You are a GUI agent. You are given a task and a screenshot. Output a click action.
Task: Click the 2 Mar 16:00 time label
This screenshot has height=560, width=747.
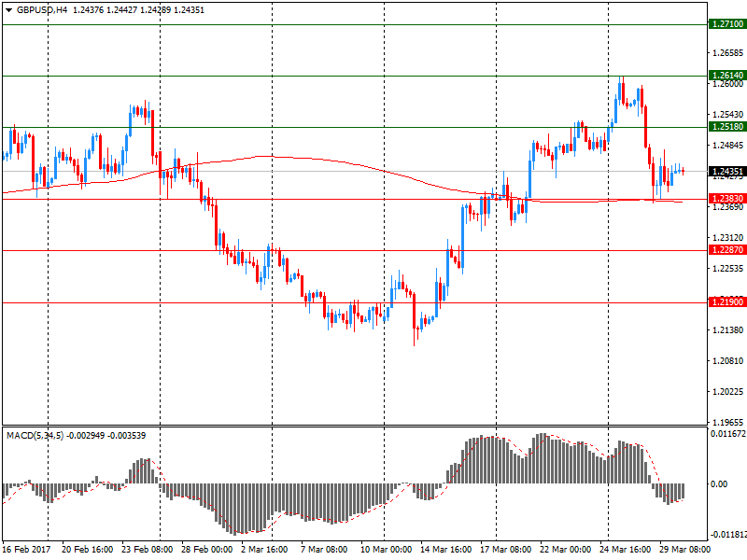[264, 550]
